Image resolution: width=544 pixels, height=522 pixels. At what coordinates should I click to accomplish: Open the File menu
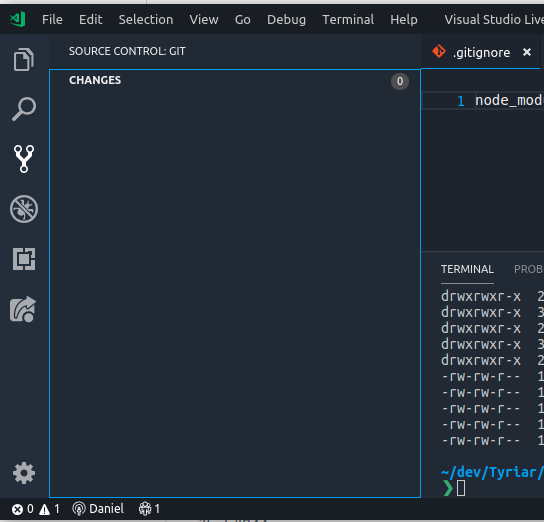coord(52,19)
